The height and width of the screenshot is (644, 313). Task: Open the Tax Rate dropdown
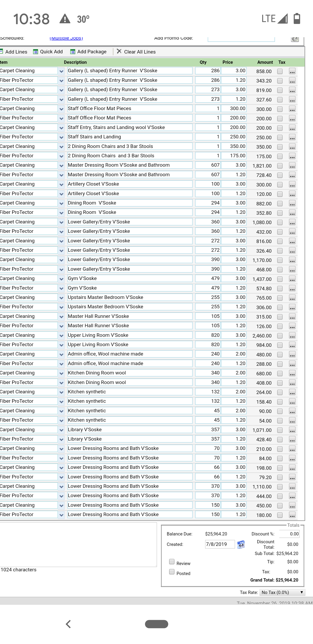282,592
